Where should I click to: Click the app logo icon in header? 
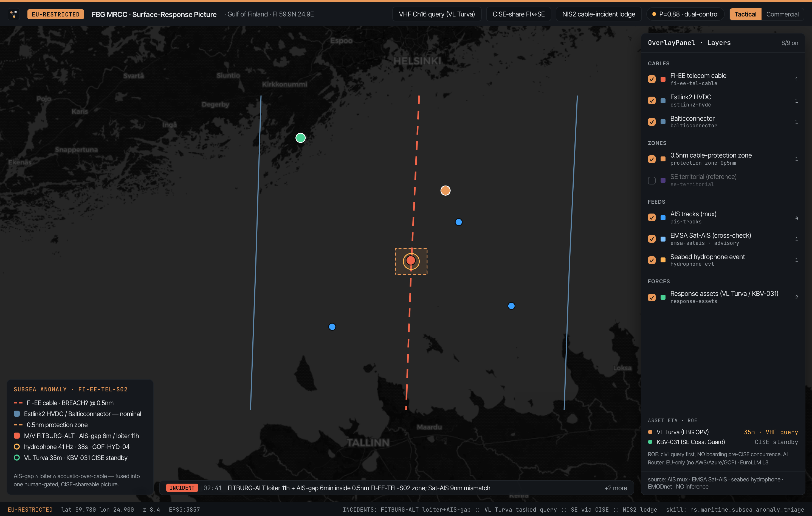pos(14,14)
